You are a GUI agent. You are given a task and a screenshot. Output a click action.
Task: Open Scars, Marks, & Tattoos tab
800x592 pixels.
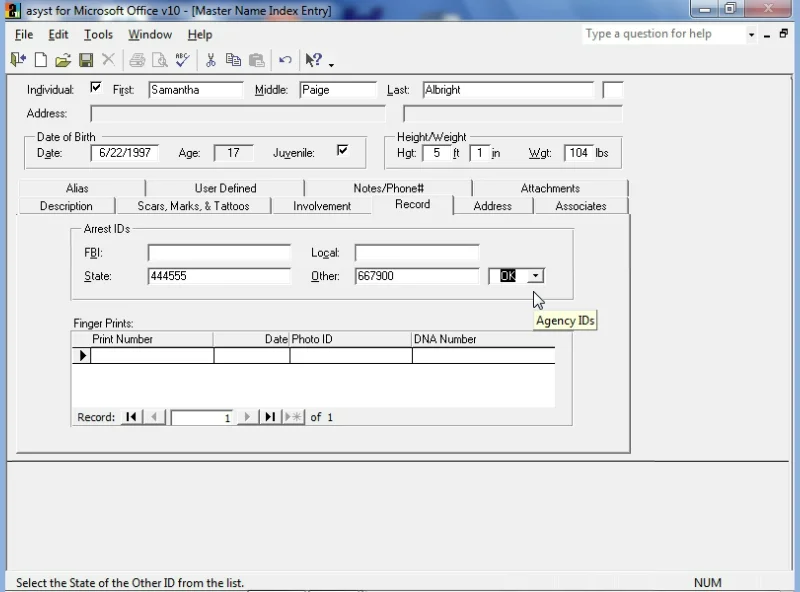click(x=193, y=206)
